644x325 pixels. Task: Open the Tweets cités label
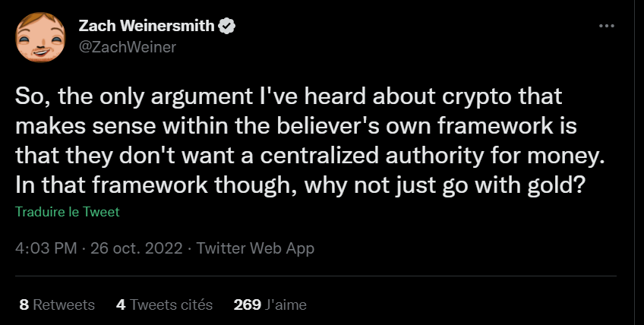coord(171,305)
